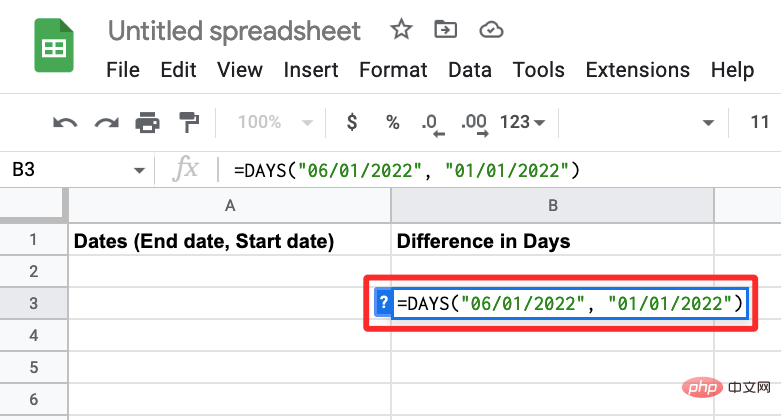Click the Redo arrow icon
The height and width of the screenshot is (420, 781).
(x=107, y=123)
